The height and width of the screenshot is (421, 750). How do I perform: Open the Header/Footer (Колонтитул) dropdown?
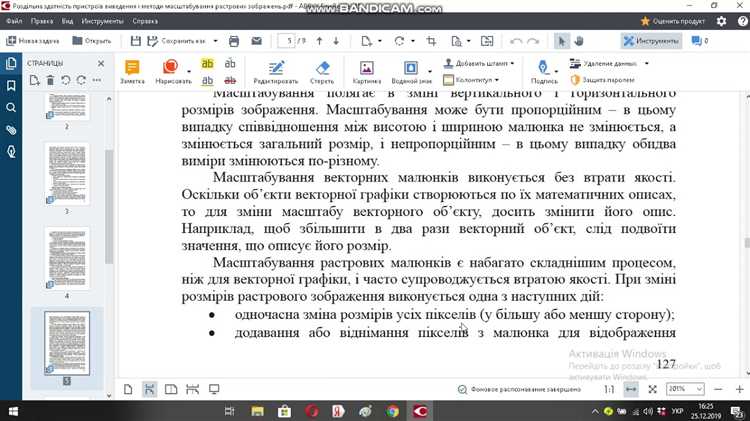point(471,80)
